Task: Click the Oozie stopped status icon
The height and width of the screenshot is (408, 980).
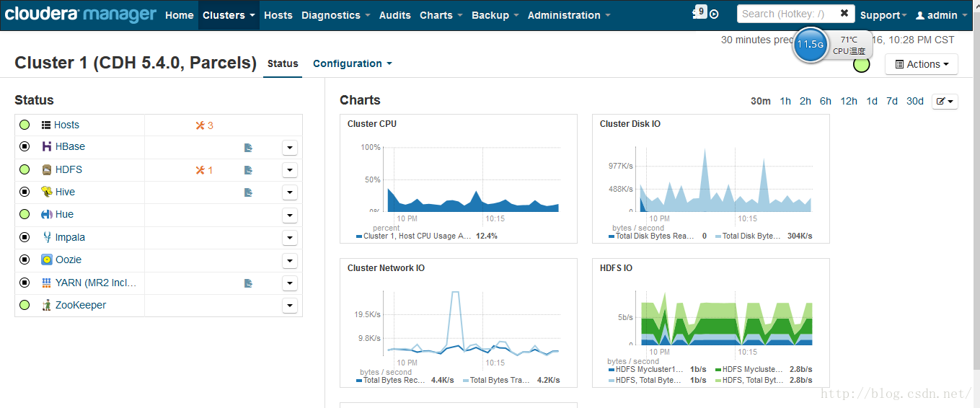Action: pyautogui.click(x=25, y=260)
